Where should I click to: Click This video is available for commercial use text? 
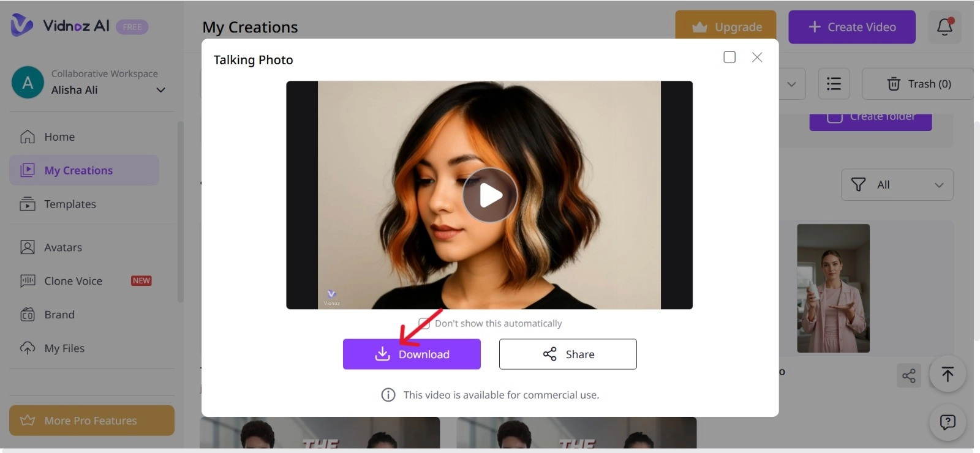tap(501, 395)
